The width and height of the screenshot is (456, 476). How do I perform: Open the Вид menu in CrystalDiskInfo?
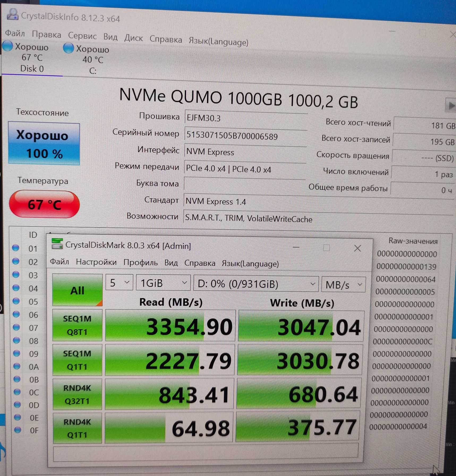coord(110,37)
